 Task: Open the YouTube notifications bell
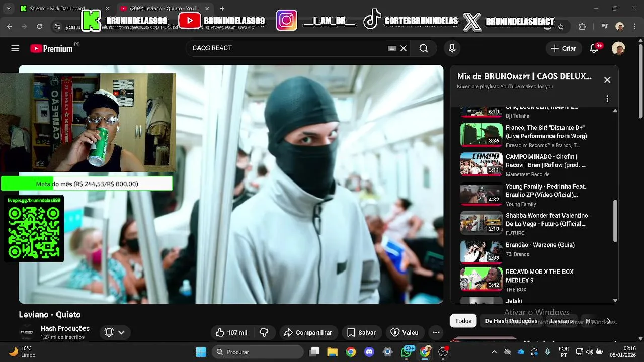(x=595, y=48)
